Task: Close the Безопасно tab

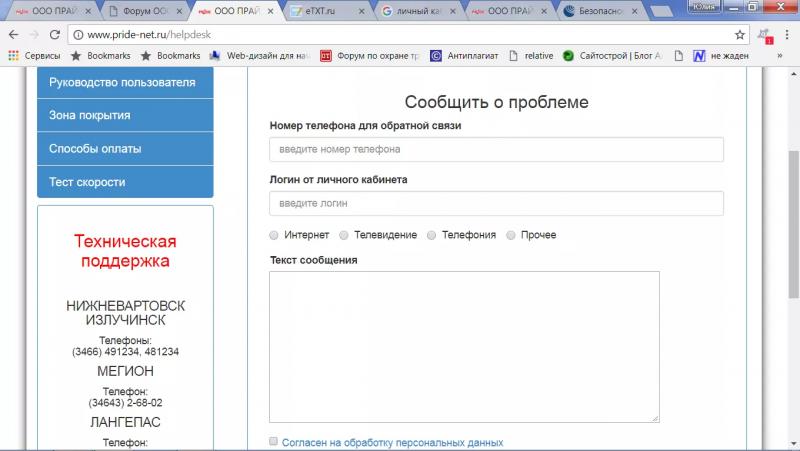Action: click(634, 11)
